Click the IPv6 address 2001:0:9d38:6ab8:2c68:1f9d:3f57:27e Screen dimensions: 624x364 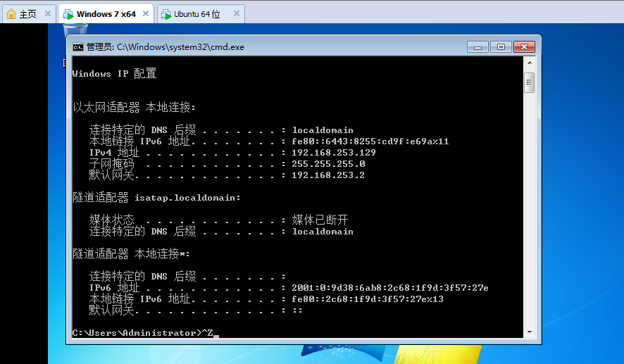(390, 288)
